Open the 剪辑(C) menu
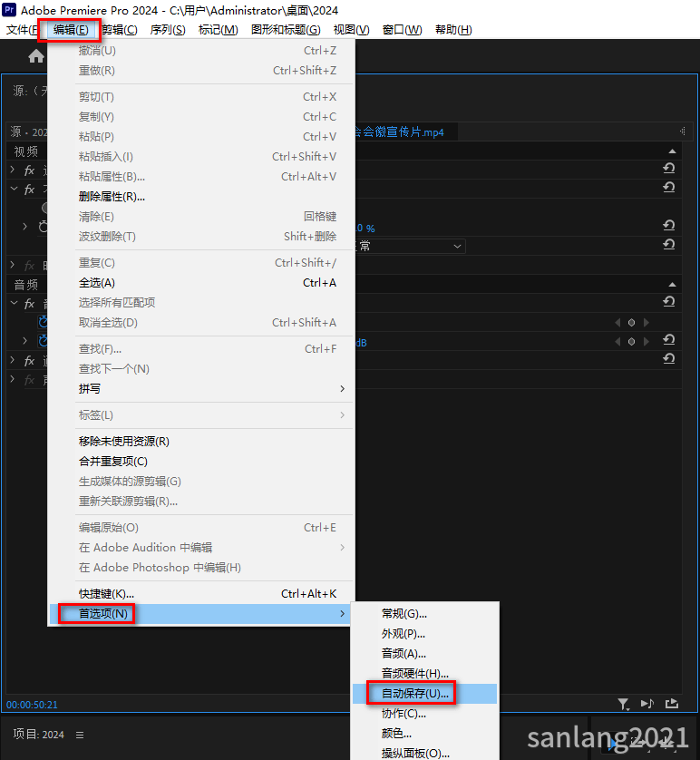 tap(120, 30)
